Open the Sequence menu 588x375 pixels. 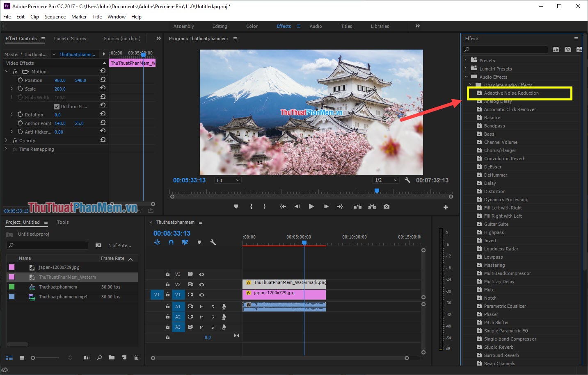(x=55, y=16)
